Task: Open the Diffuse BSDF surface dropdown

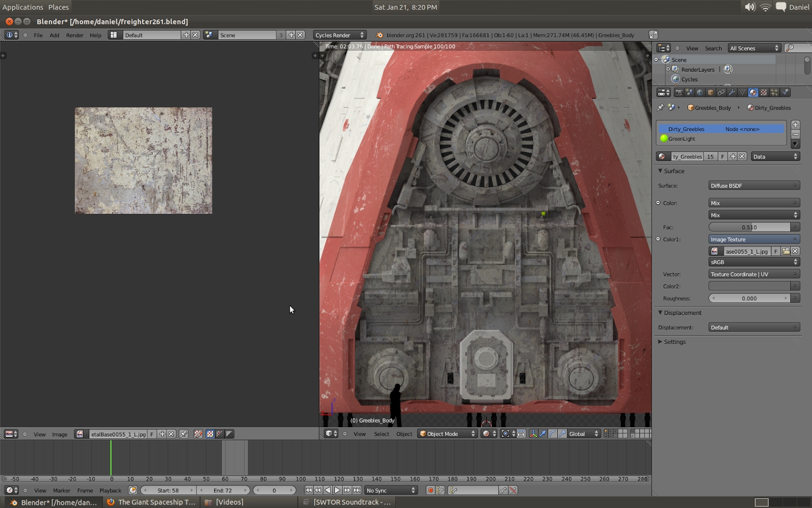Action: click(x=753, y=185)
